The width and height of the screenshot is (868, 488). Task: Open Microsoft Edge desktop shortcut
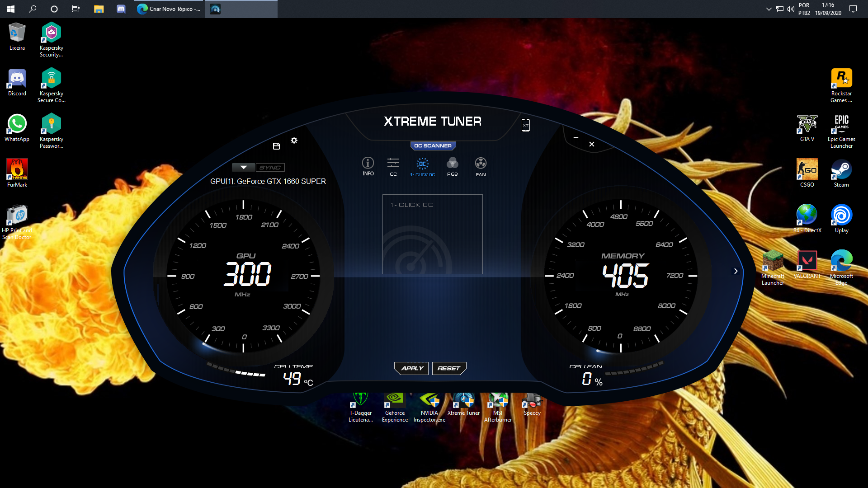pos(841,267)
